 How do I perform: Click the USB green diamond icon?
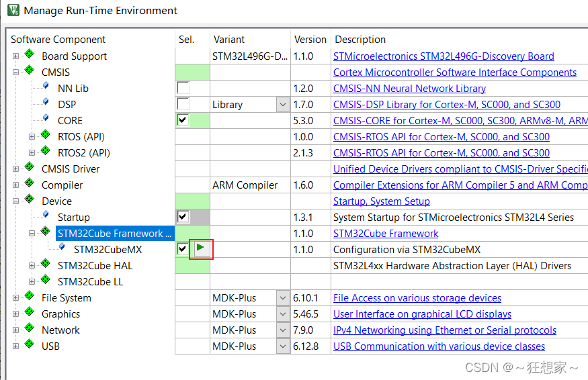tap(30, 344)
